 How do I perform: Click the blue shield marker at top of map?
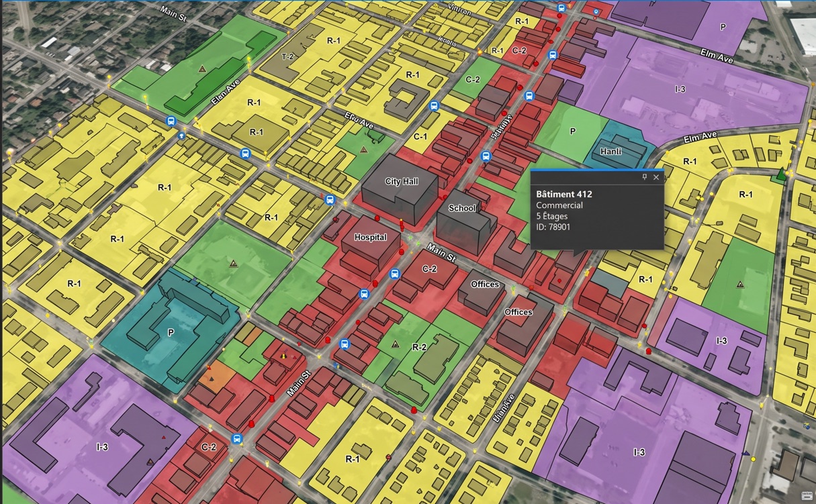pyautogui.click(x=596, y=12)
